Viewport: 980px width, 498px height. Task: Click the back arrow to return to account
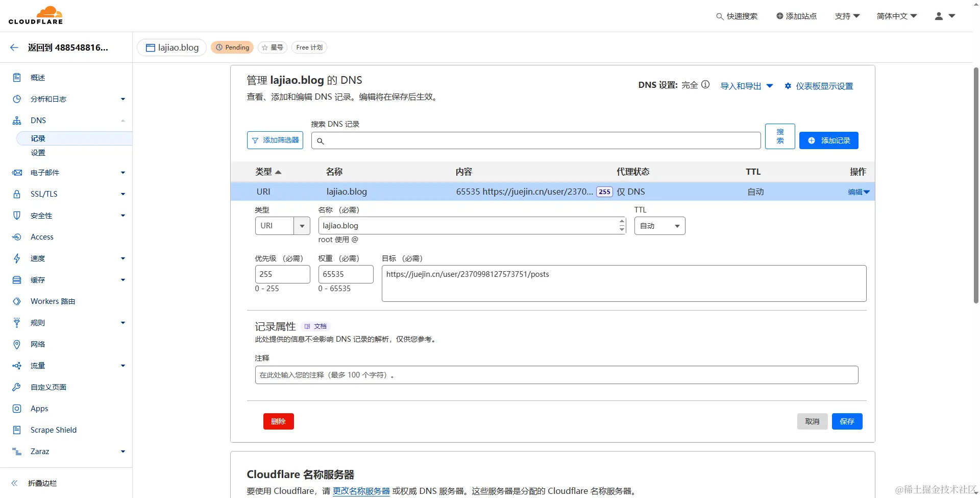point(14,48)
